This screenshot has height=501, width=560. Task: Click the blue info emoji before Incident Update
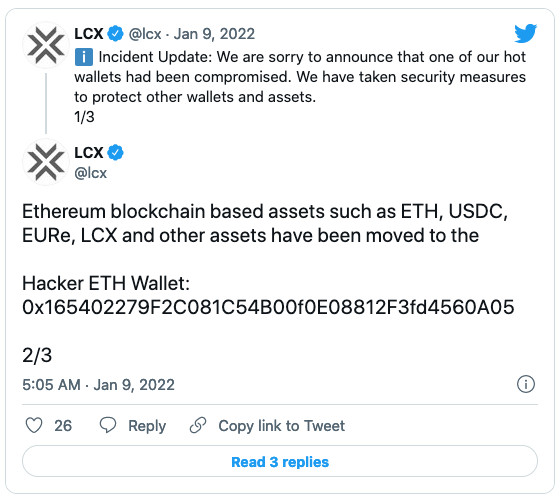point(84,57)
